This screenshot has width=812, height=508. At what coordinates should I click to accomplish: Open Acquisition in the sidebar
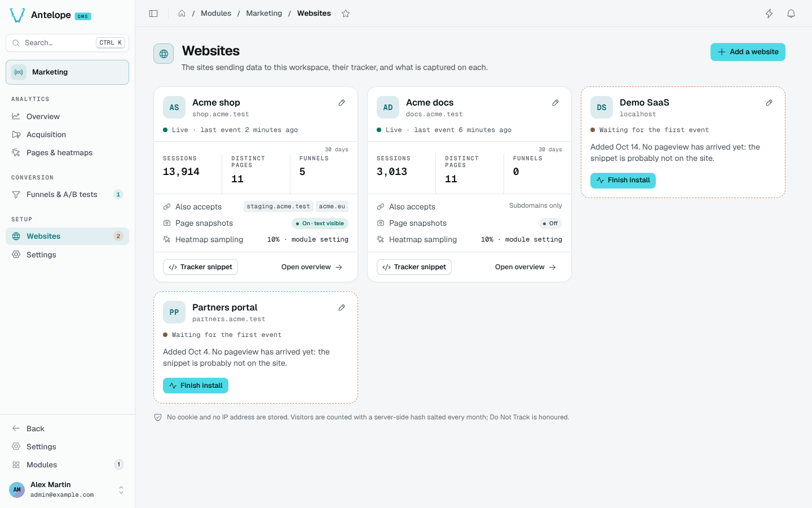coord(67,134)
